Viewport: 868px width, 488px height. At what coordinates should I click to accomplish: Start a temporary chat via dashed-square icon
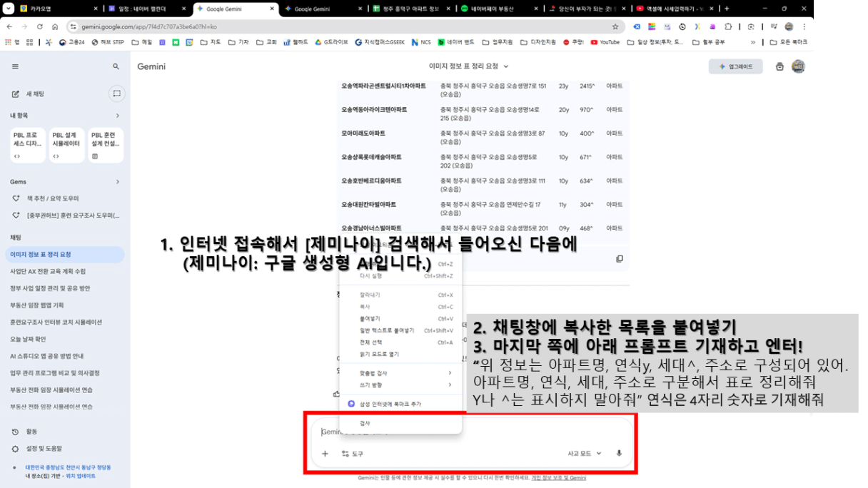pos(116,93)
